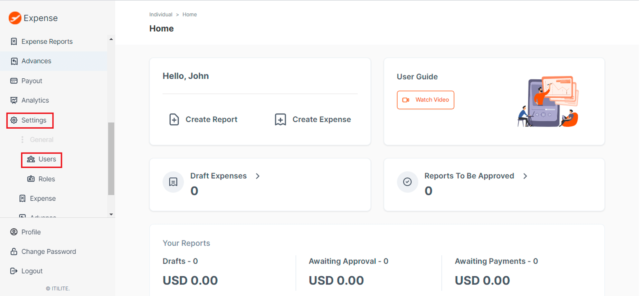Click the Watch Video button

point(425,100)
